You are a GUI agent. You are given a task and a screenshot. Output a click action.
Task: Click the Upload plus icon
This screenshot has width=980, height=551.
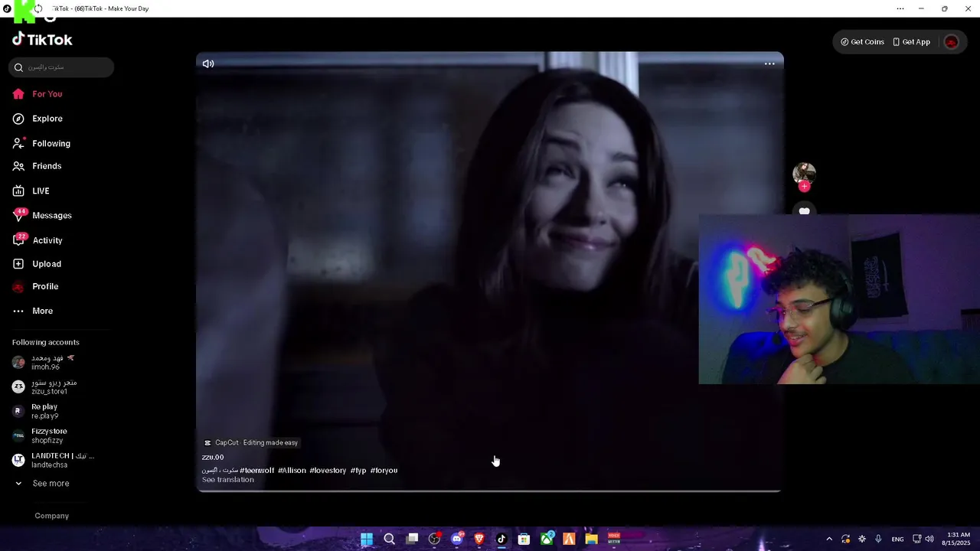coord(18,264)
